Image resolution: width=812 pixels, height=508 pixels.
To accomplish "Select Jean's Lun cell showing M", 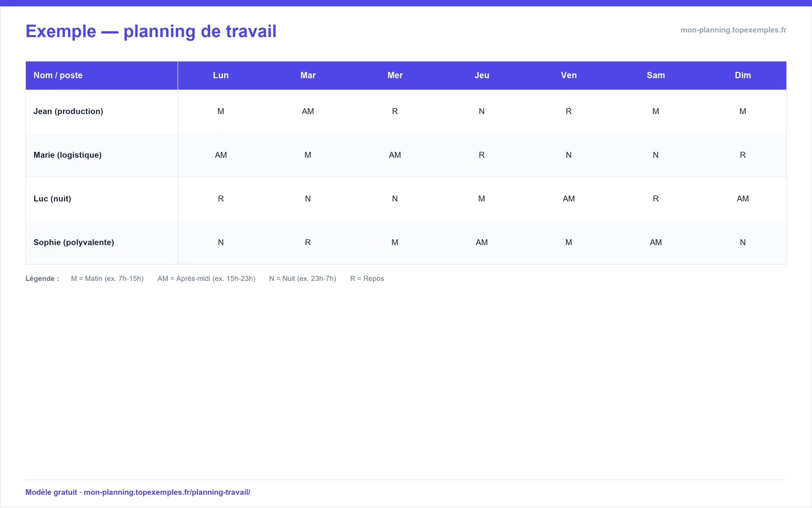I will point(221,111).
